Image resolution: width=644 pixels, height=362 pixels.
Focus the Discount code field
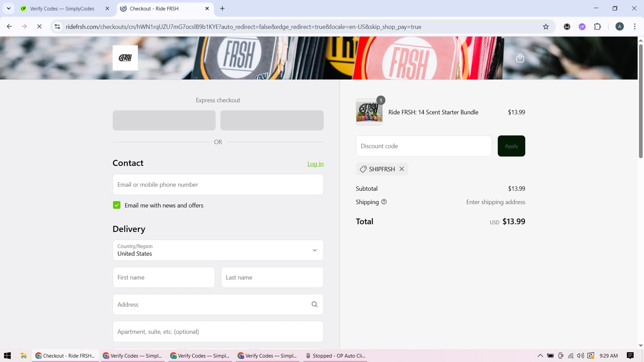(424, 146)
